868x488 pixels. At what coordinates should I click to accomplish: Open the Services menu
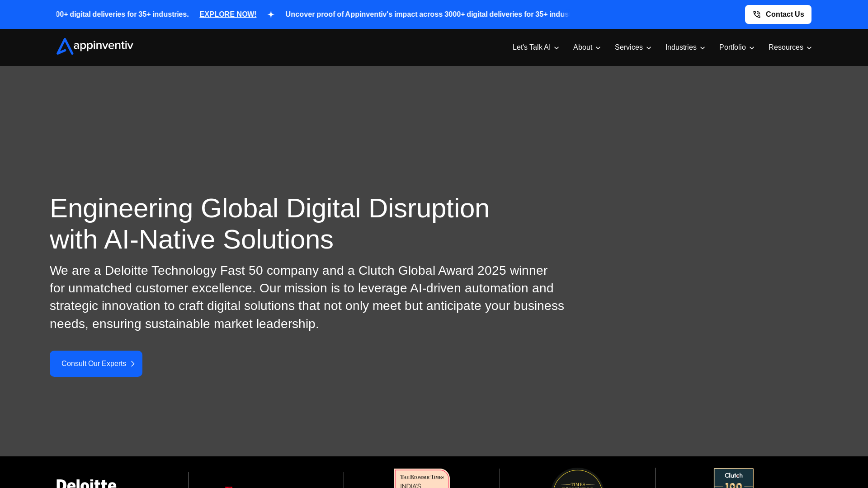point(633,47)
